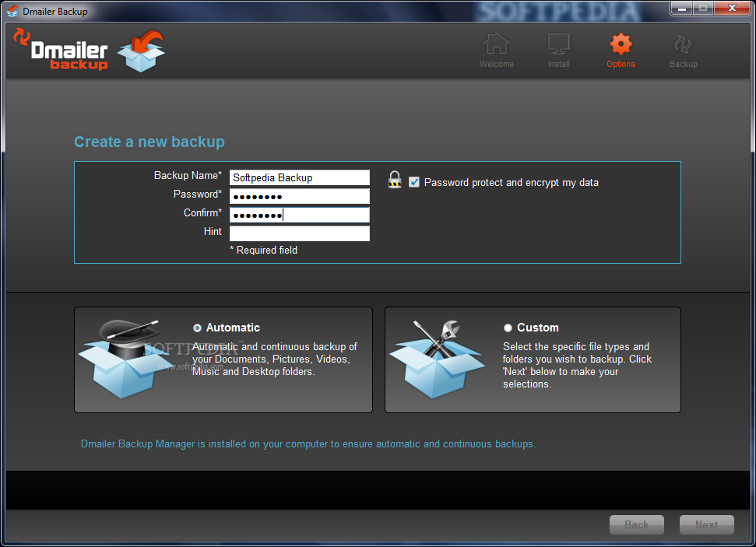
Task: Click the Next button
Action: pos(706,524)
